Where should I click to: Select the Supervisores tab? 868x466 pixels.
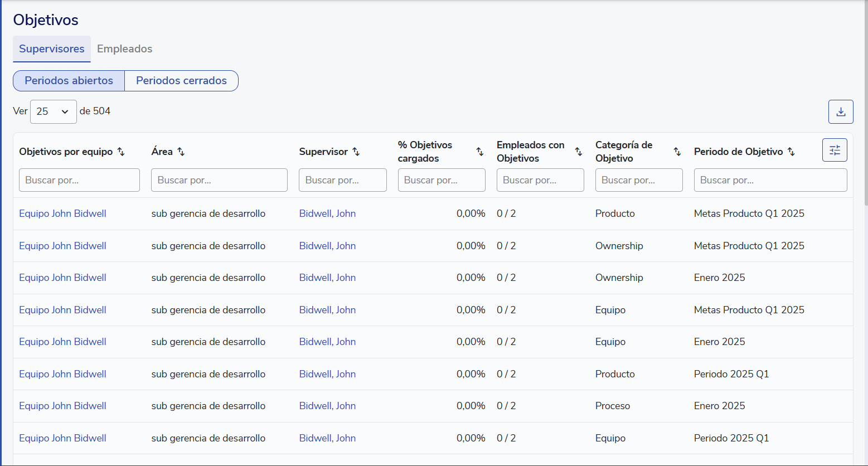(52, 49)
